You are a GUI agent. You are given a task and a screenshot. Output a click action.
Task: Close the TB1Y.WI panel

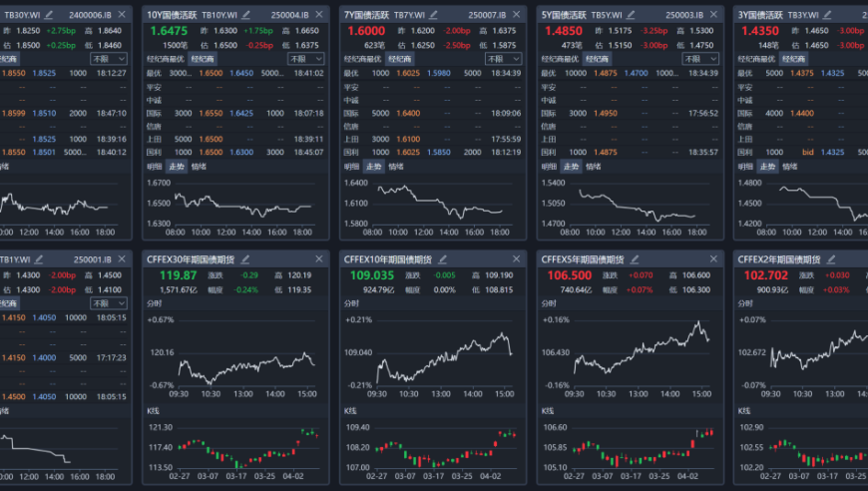pos(122,259)
